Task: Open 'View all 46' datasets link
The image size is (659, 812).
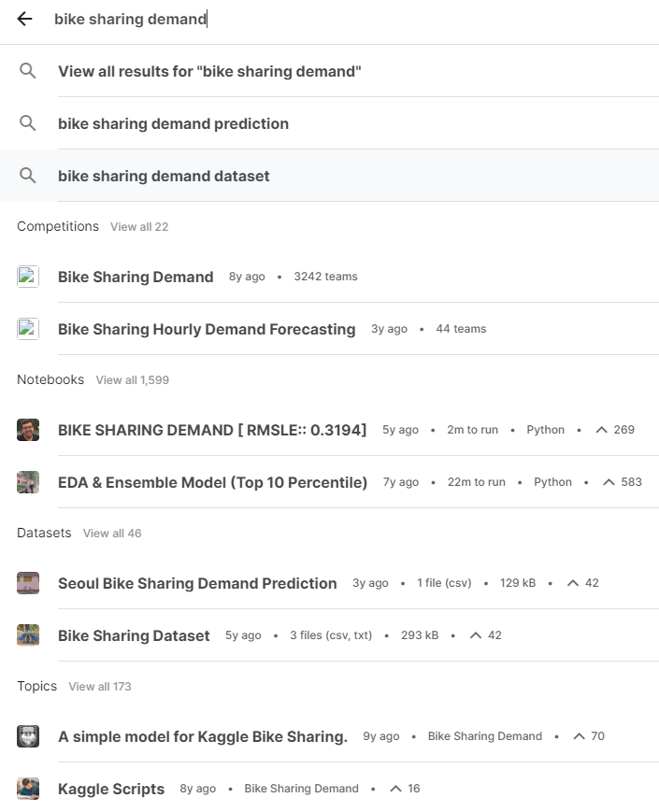Action: click(112, 534)
